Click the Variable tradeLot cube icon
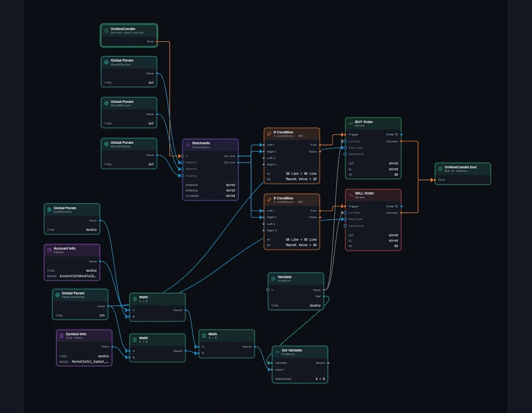The height and width of the screenshot is (413, 532). [273, 278]
